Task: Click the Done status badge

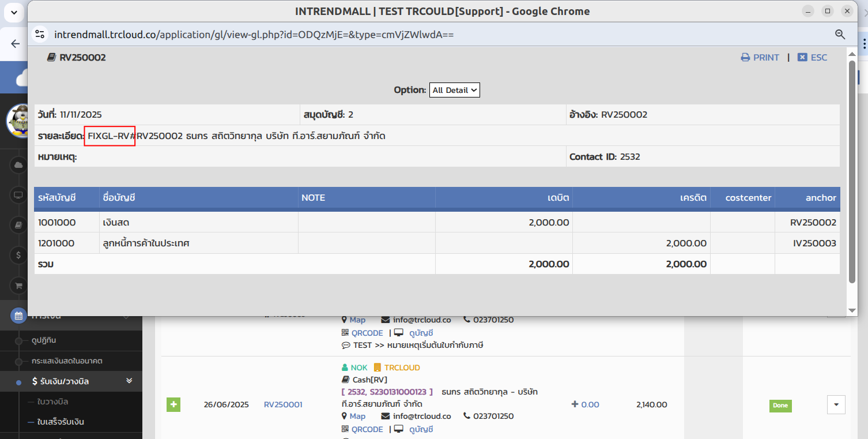Action: click(x=780, y=406)
